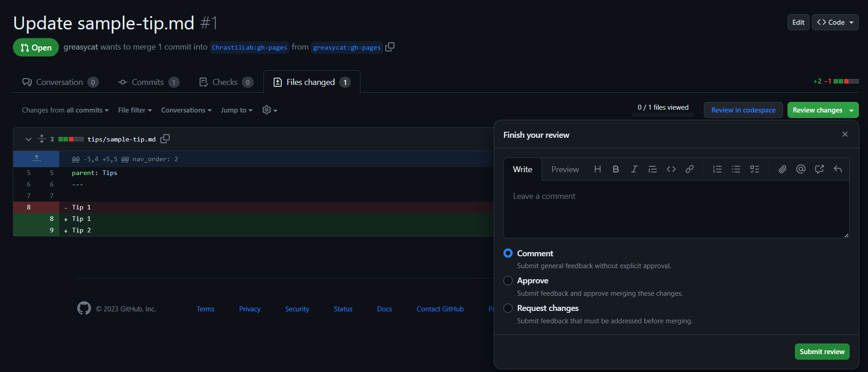This screenshot has height=372, width=868.
Task: Select the Comment review option
Action: tap(508, 253)
